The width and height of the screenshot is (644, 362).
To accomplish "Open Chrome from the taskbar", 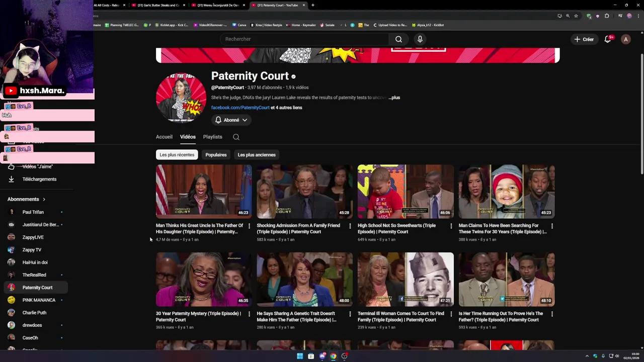I will (x=333, y=356).
